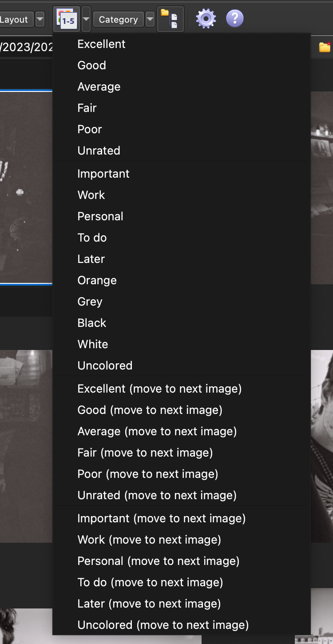Choose the Unrated menu option
The image size is (333, 644).
point(99,151)
